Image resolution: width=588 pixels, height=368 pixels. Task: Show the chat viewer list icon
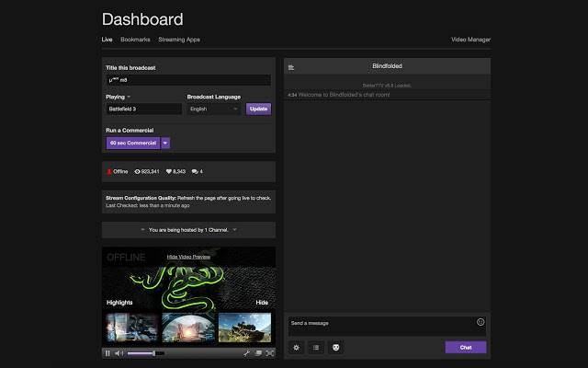pyautogui.click(x=316, y=347)
